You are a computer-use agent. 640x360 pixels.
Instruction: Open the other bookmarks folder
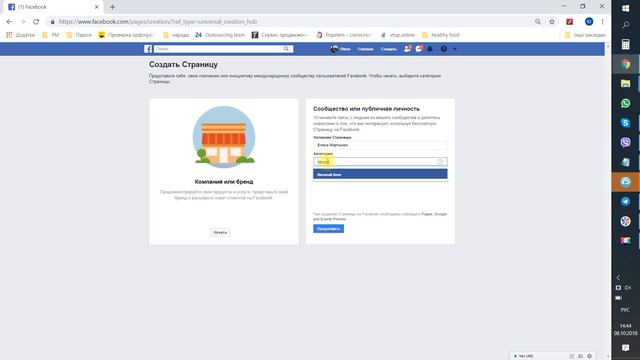point(585,35)
